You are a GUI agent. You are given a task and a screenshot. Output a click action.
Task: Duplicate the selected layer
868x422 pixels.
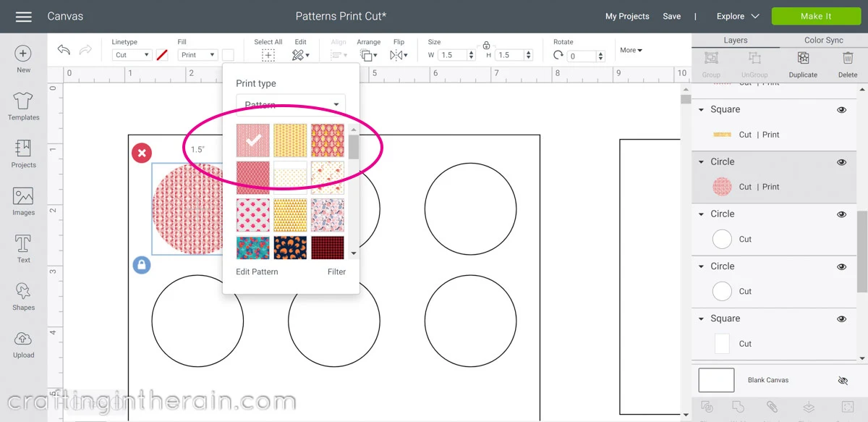point(803,58)
